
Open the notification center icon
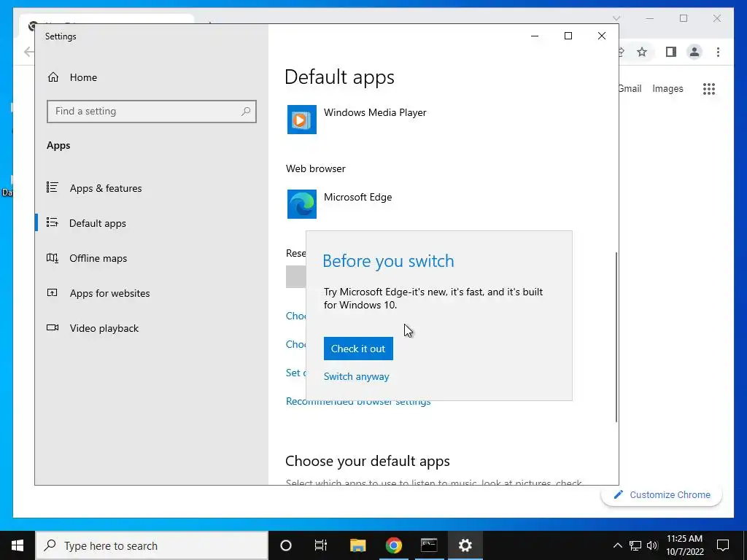pos(723,545)
